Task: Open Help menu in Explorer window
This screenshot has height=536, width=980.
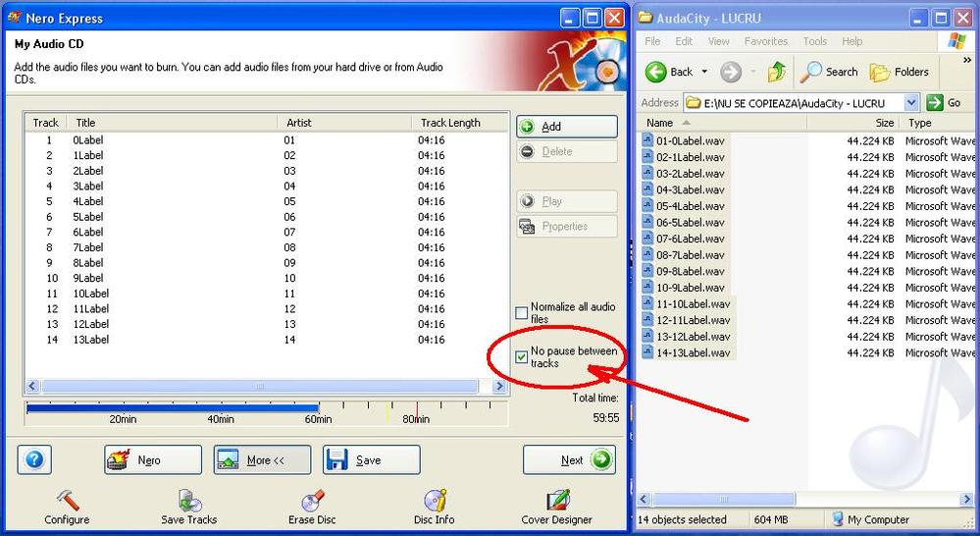Action: tap(851, 41)
